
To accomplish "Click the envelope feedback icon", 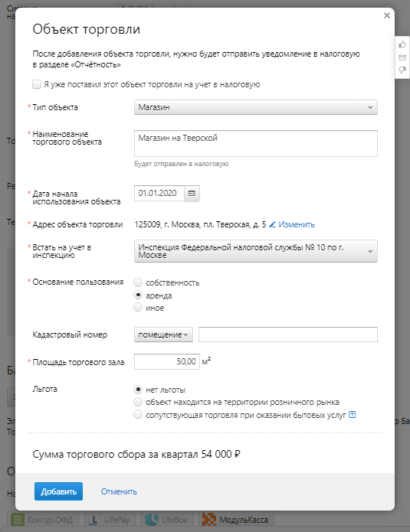I will (402, 57).
